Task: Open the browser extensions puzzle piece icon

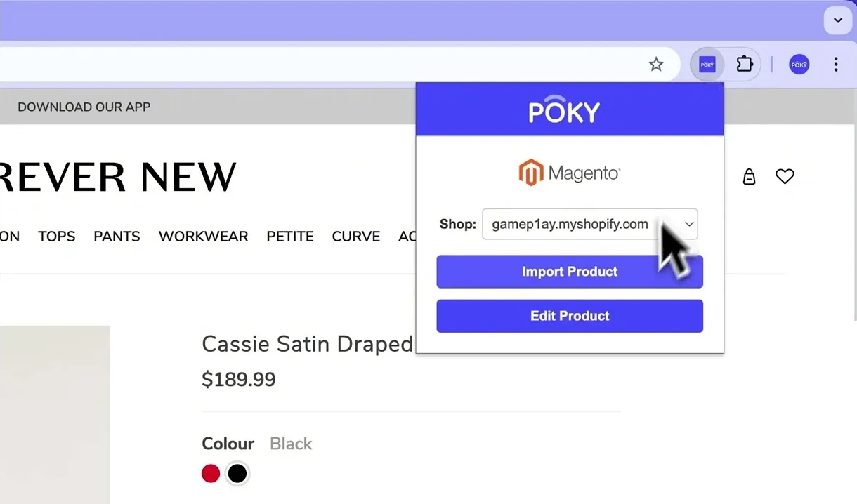Action: click(x=745, y=64)
